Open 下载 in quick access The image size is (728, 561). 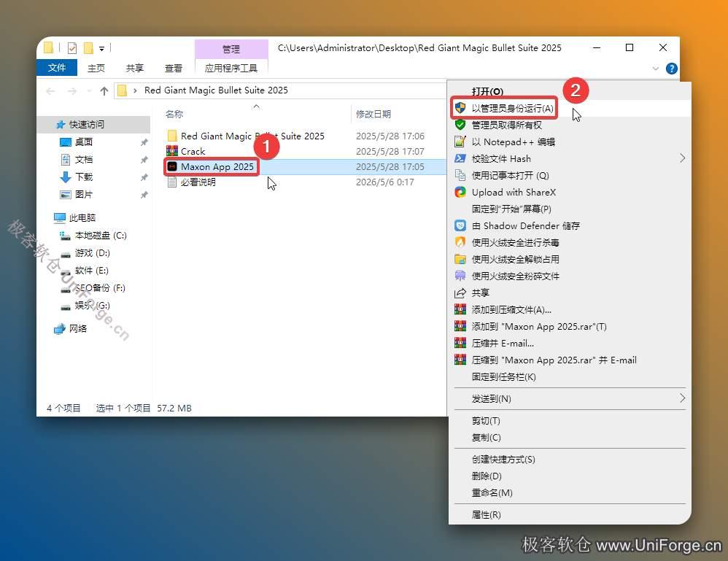click(77, 177)
